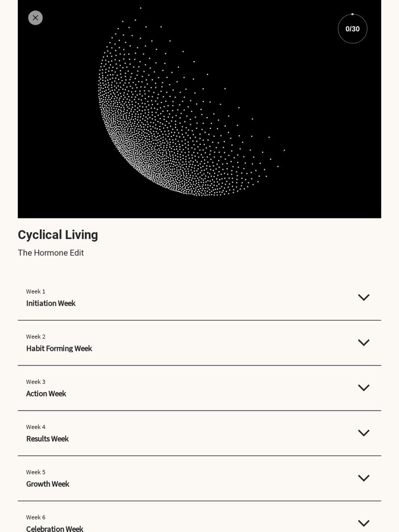Expand the Week 1 Initiation Week section
The width and height of the screenshot is (399, 532).
click(x=199, y=297)
